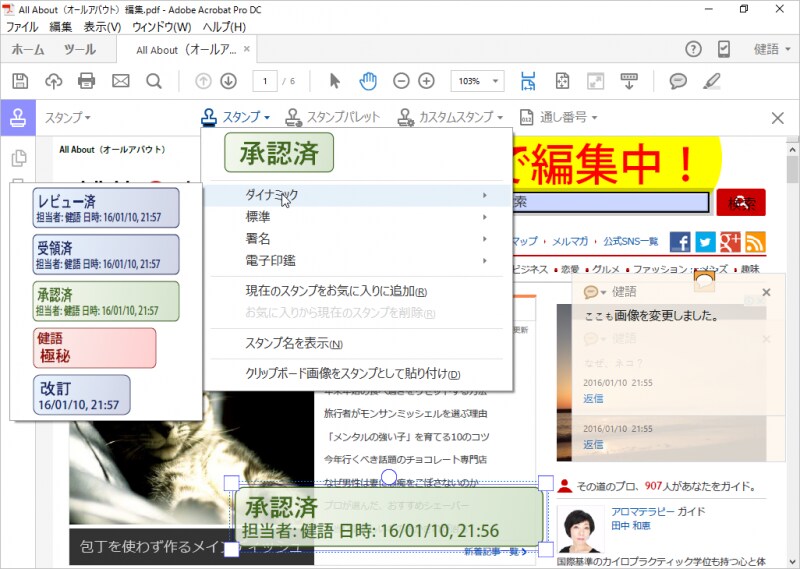Activate the hand pan tool
The image size is (800, 569).
(x=368, y=81)
